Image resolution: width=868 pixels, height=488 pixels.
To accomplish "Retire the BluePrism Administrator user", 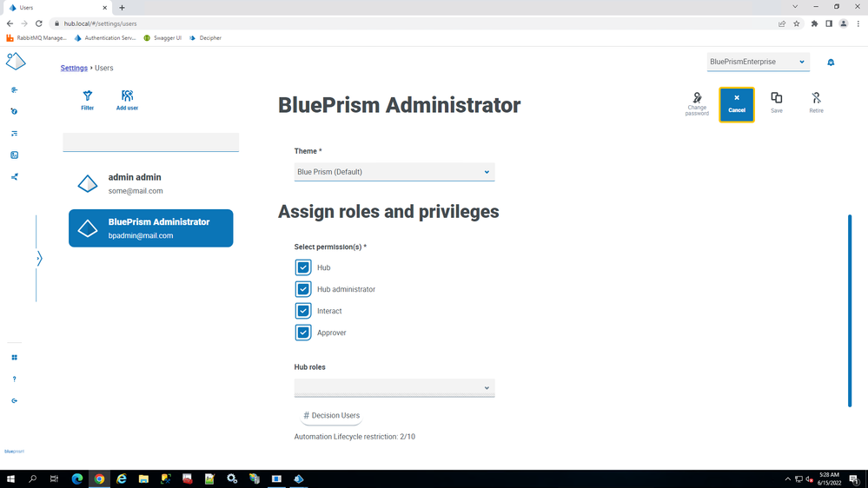I will click(x=816, y=103).
